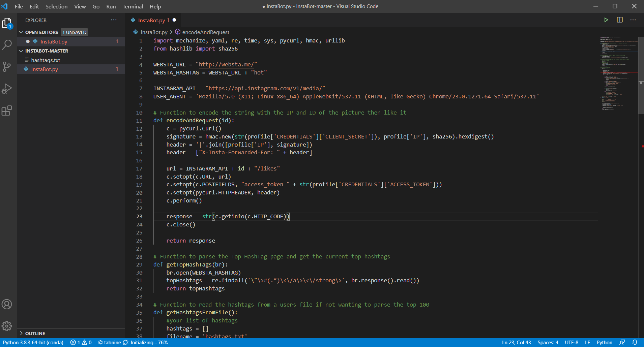Open notifications bell in status bar
This screenshot has width=644, height=347.
coord(635,342)
